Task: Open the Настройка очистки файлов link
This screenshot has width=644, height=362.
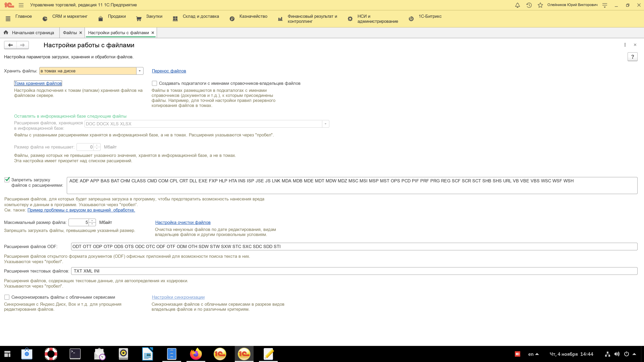Action: [183, 222]
